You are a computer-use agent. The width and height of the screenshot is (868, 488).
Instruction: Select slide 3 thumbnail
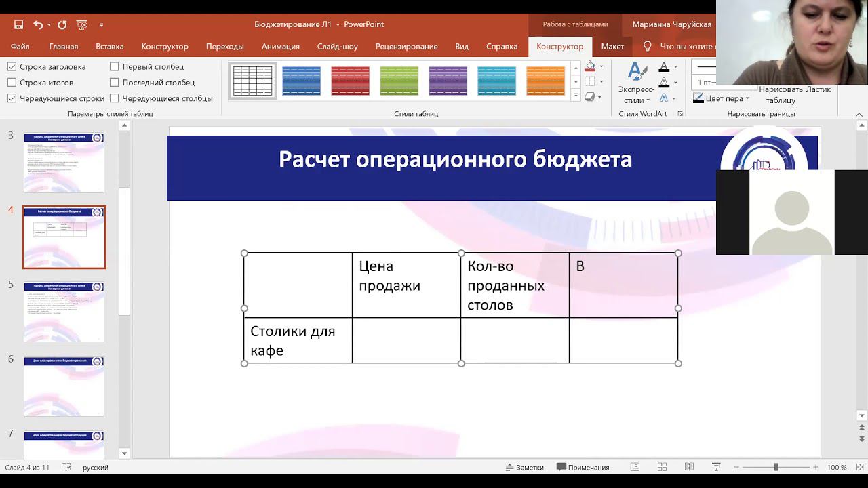(x=64, y=163)
